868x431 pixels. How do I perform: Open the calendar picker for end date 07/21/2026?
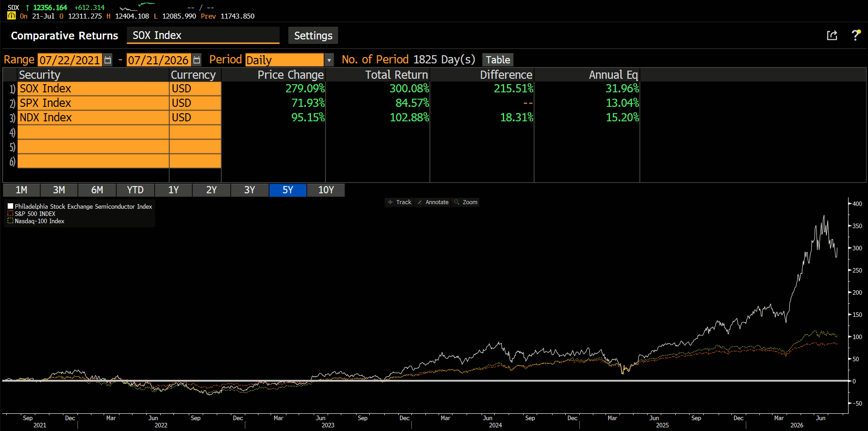pos(196,60)
